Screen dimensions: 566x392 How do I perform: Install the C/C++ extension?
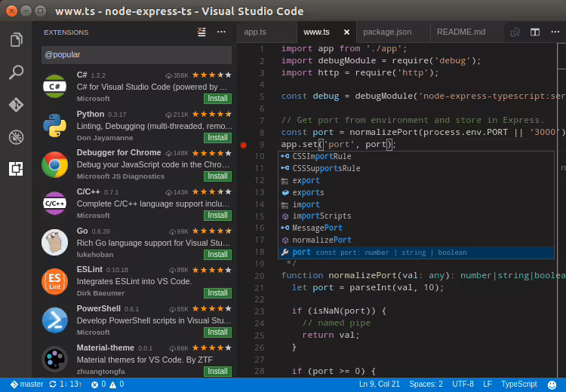[217, 216]
